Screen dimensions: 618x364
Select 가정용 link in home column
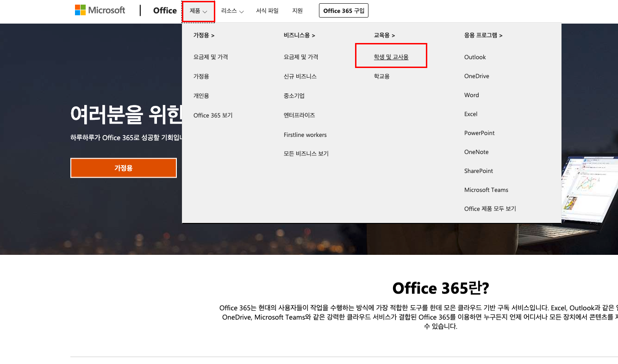coord(201,76)
